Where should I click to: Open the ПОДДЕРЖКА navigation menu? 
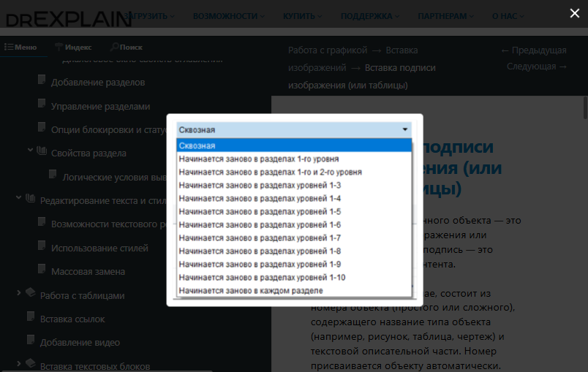370,15
